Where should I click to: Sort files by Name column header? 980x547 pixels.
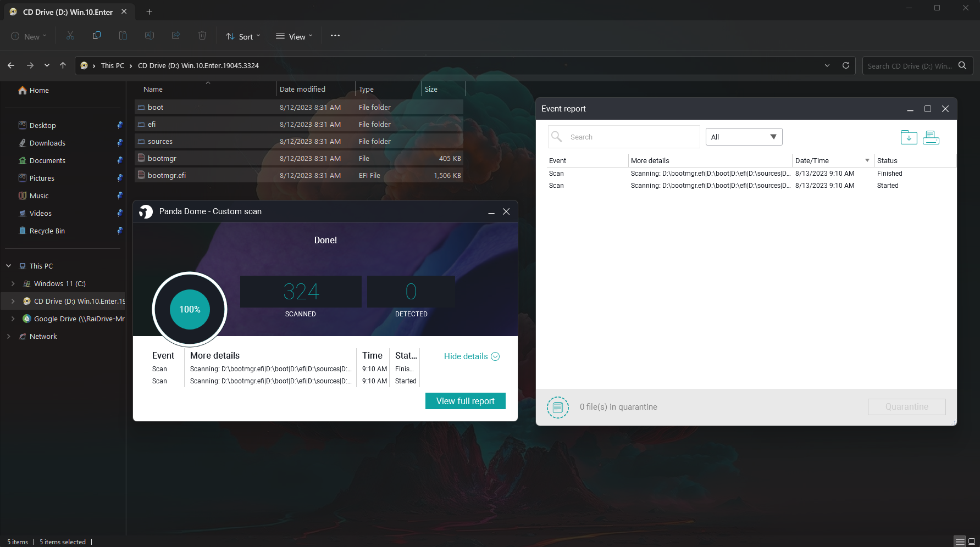(204, 89)
